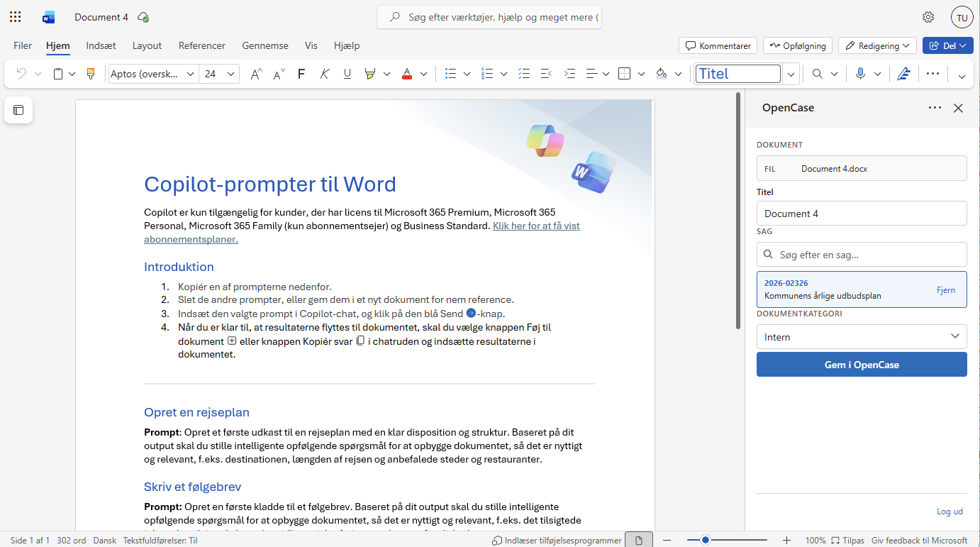This screenshot has height=547, width=980.
Task: Click the Titel input field
Action: (862, 214)
